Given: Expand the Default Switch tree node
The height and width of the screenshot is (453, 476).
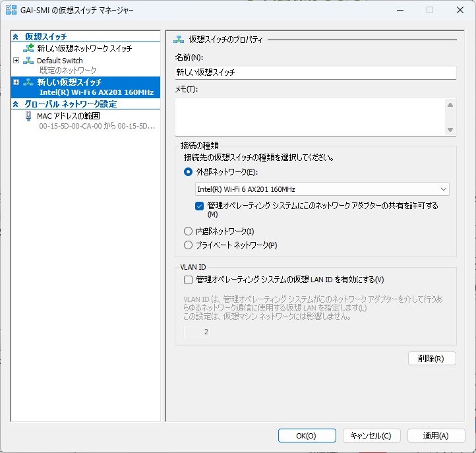Looking at the screenshot, I should click(16, 61).
